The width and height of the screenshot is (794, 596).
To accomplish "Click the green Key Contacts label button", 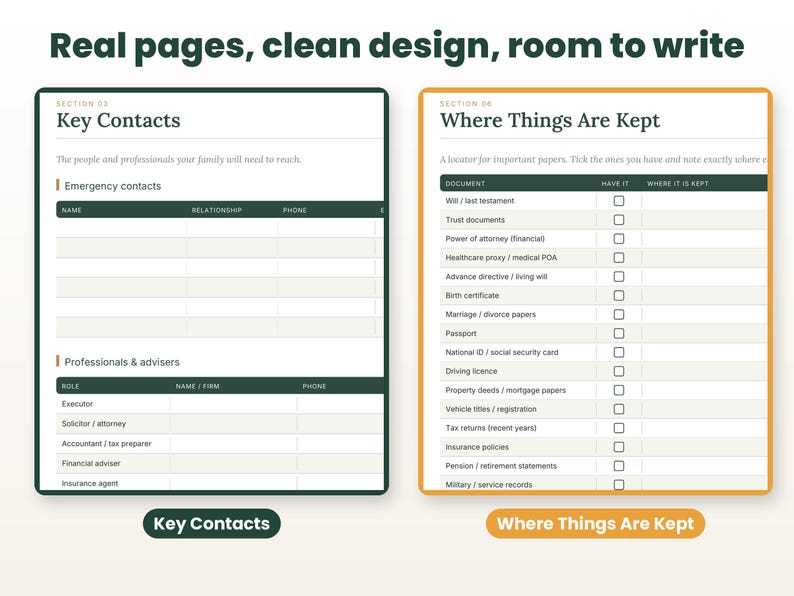I will click(212, 524).
